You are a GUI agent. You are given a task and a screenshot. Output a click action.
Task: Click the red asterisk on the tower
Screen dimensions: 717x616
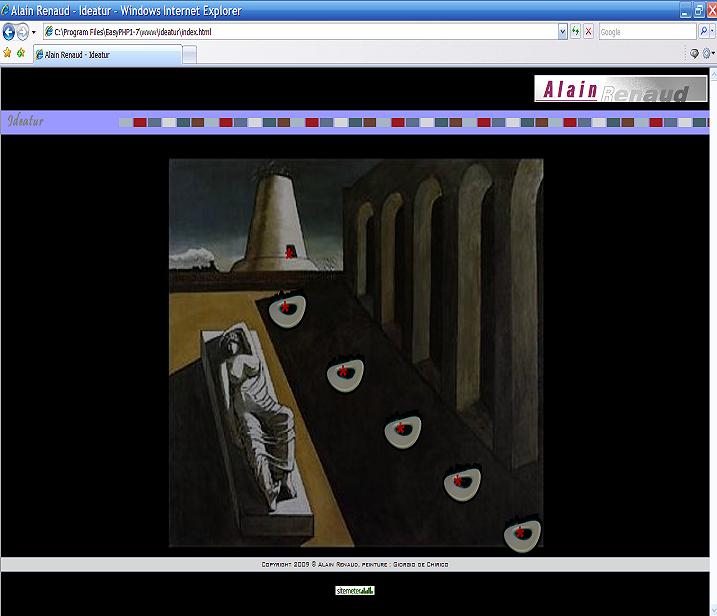tap(289, 252)
